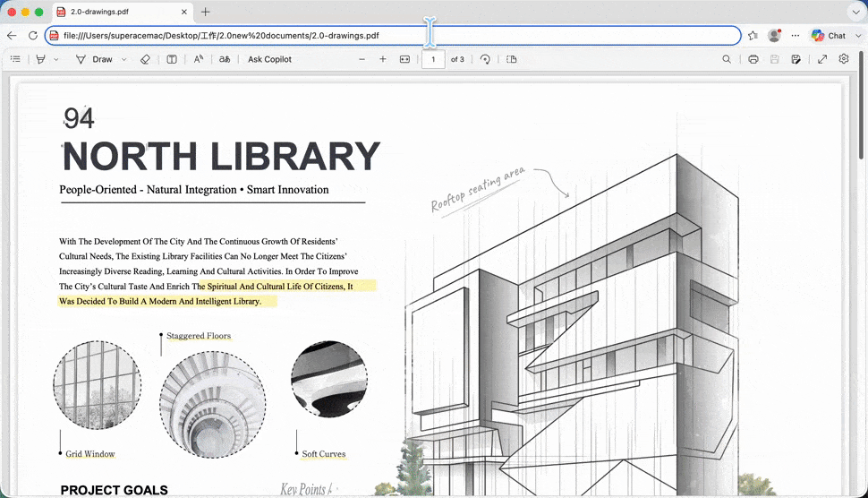Open the Page view options
Image resolution: width=868 pixels, height=498 pixels.
(x=512, y=59)
